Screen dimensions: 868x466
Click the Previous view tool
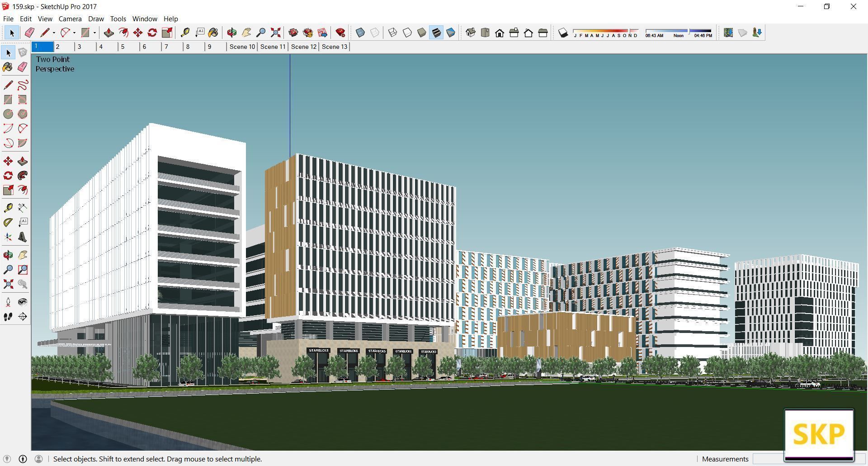(x=23, y=284)
